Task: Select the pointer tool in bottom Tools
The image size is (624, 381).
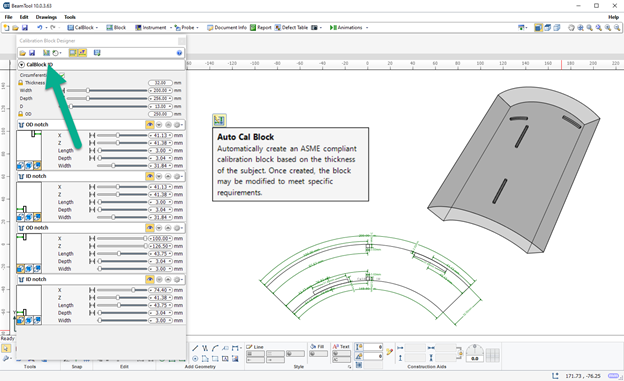Action: click(6, 348)
